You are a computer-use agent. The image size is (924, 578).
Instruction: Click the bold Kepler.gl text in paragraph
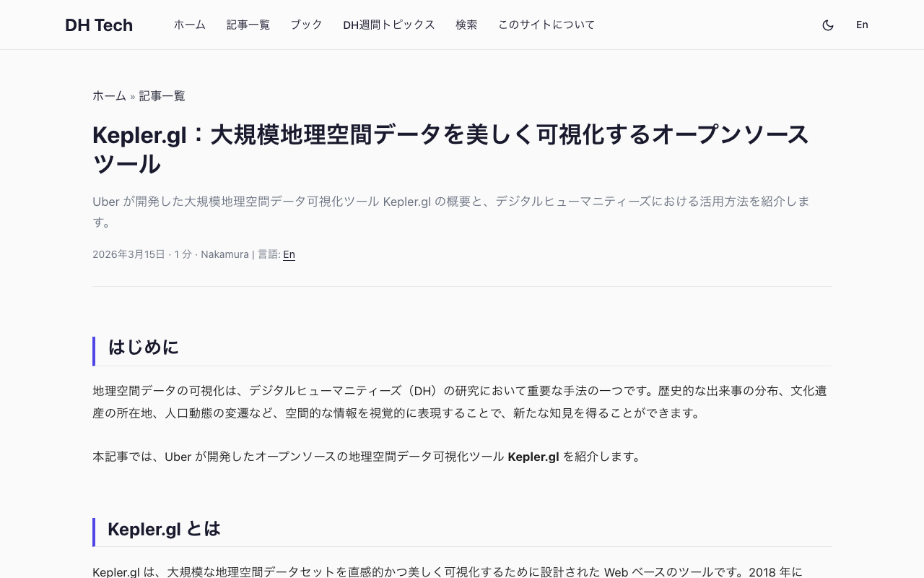533,457
